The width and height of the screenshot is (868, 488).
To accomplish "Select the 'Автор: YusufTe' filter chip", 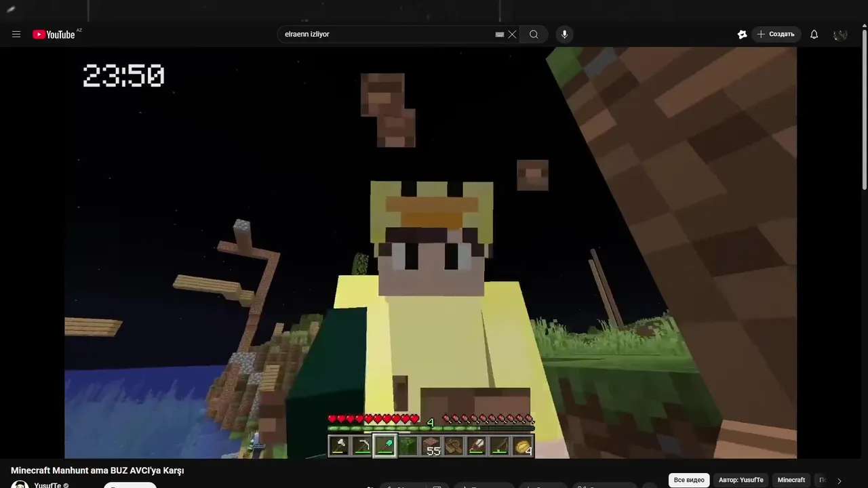I will coord(741,480).
